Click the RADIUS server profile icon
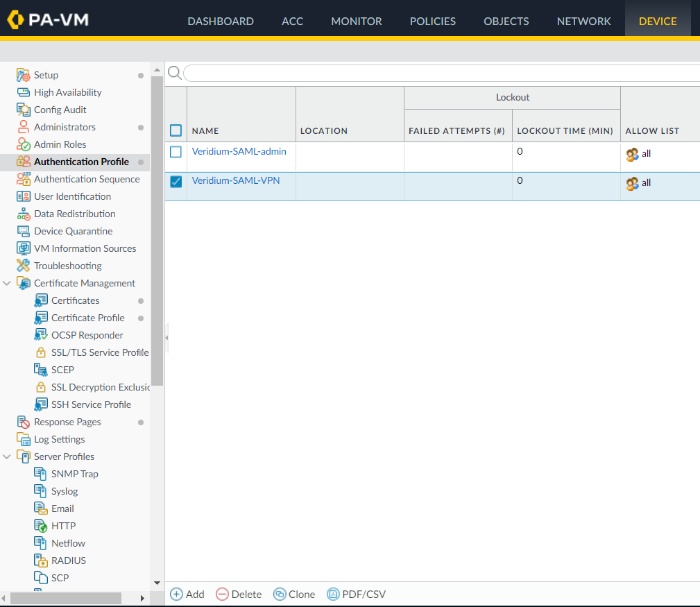 pyautogui.click(x=40, y=561)
